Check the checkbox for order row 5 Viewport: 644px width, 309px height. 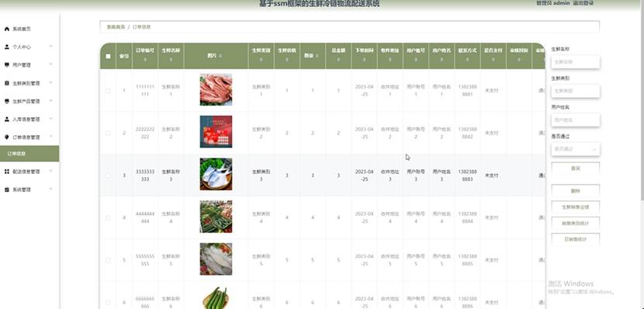108,260
